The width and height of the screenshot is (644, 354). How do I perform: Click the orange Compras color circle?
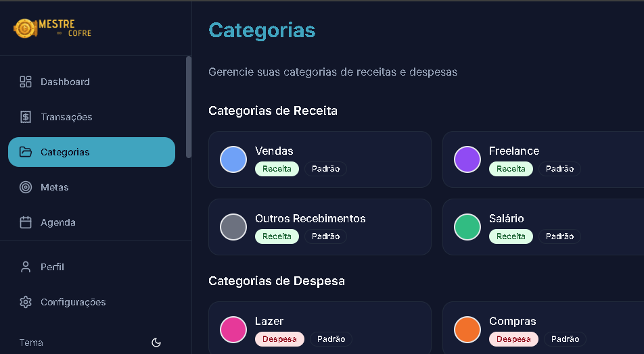[x=467, y=330]
